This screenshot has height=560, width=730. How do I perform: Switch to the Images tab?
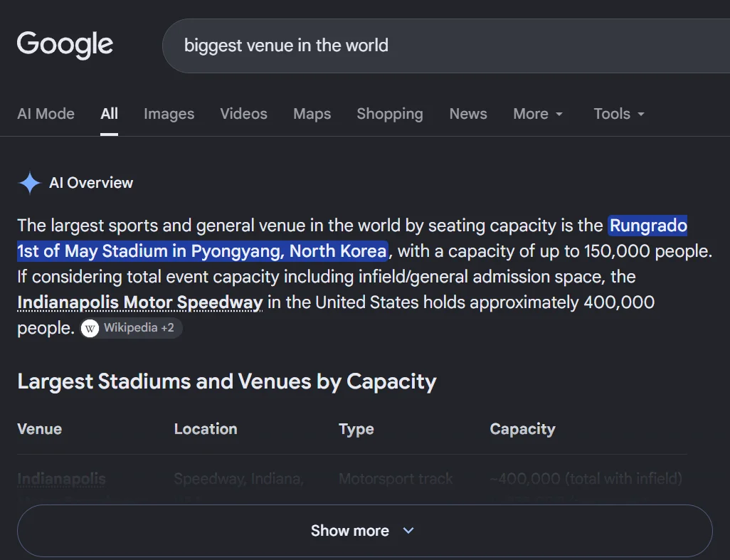tap(169, 114)
